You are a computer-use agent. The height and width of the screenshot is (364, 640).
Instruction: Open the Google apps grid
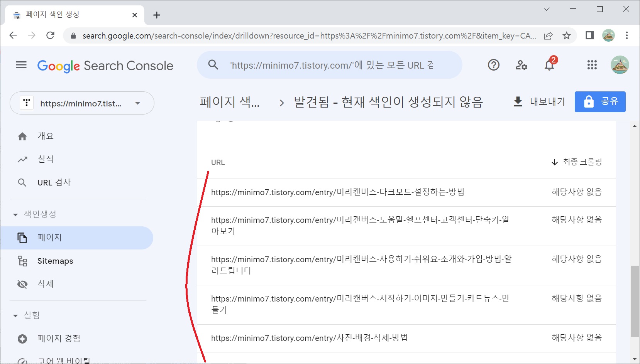tap(592, 65)
